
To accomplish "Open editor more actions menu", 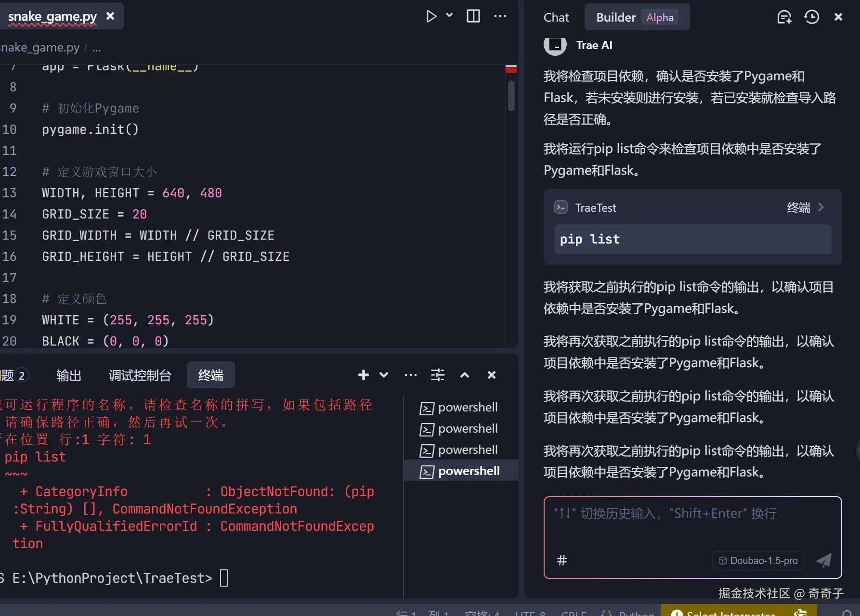I will tap(500, 16).
